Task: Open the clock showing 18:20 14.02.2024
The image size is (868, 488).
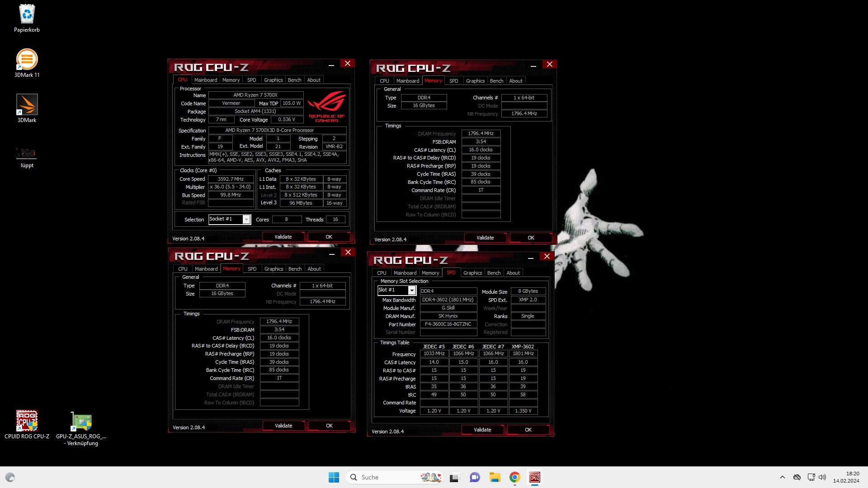Action: tap(846, 477)
